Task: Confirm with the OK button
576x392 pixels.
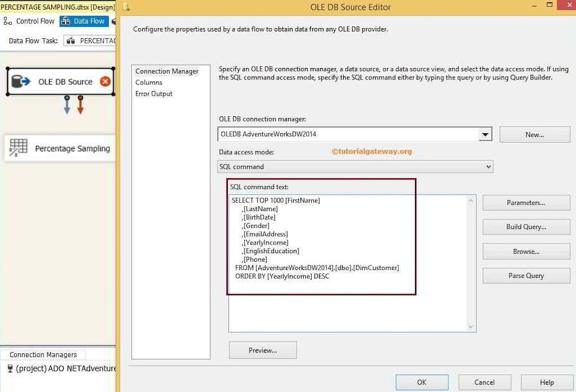Action: pos(422,382)
